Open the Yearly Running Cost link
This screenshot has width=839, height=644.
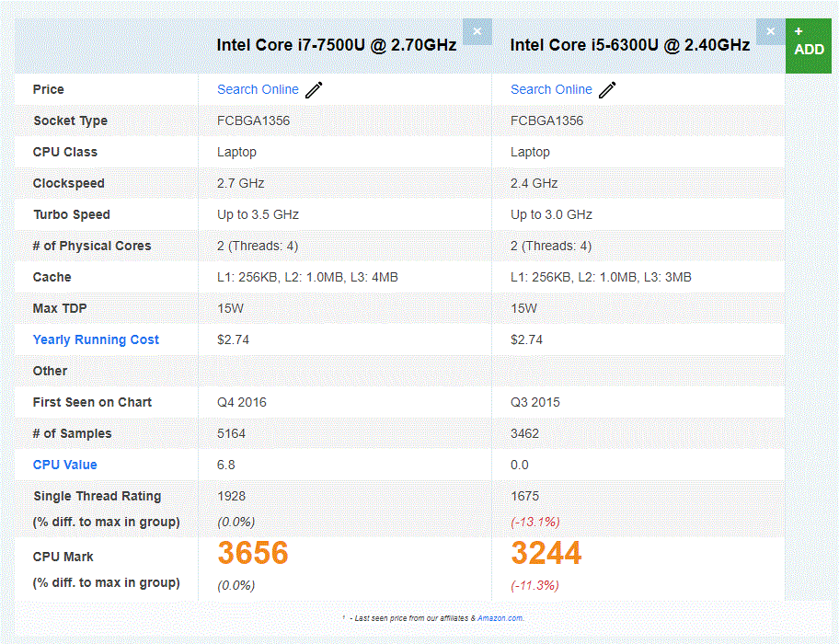coord(96,339)
